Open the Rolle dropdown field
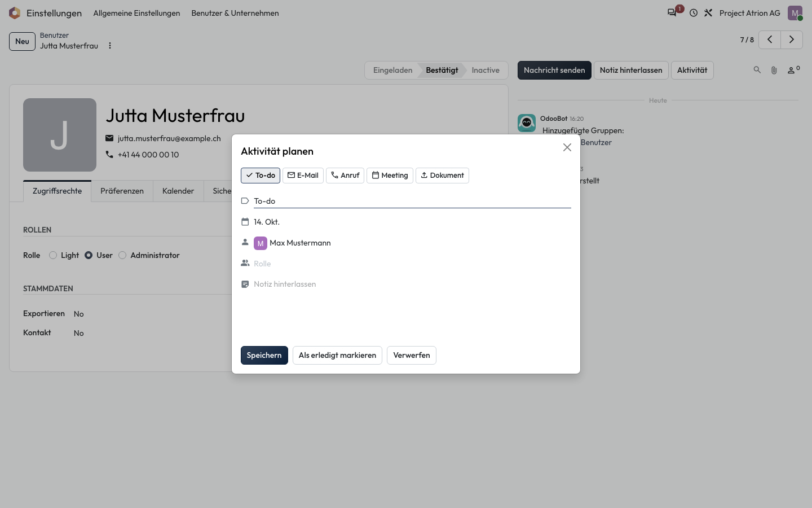The image size is (812, 508). [x=412, y=264]
